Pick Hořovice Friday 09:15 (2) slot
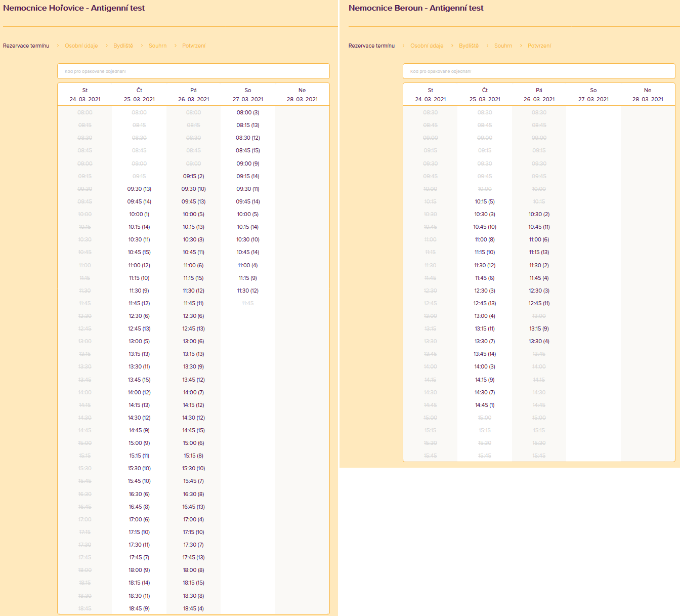The width and height of the screenshot is (680, 616). click(x=193, y=176)
